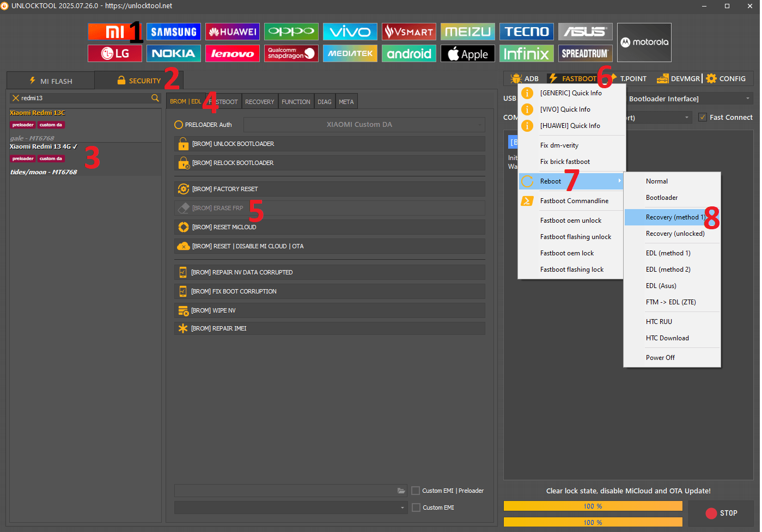Image resolution: width=762 pixels, height=532 pixels.
Task: Select the Apple brand icon
Action: tap(467, 53)
